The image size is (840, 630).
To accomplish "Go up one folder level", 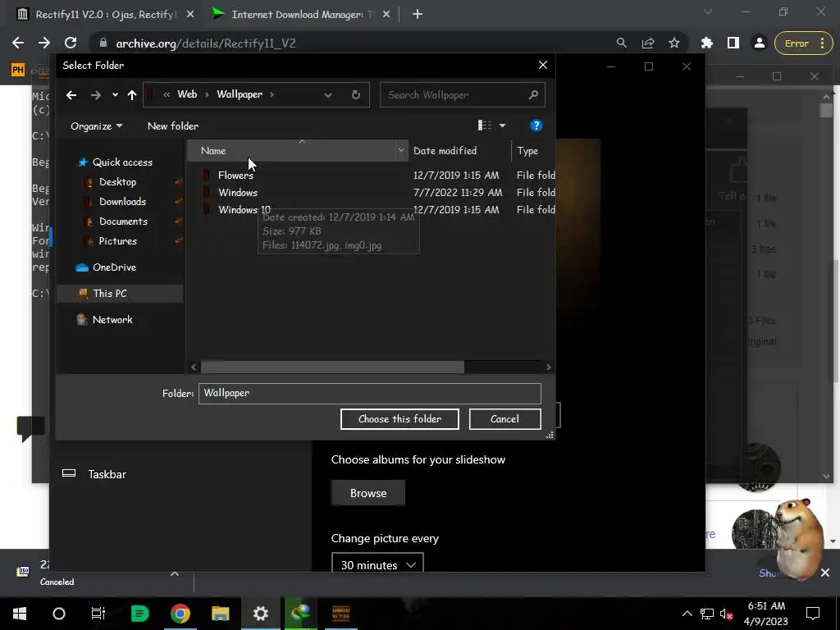I will [132, 95].
